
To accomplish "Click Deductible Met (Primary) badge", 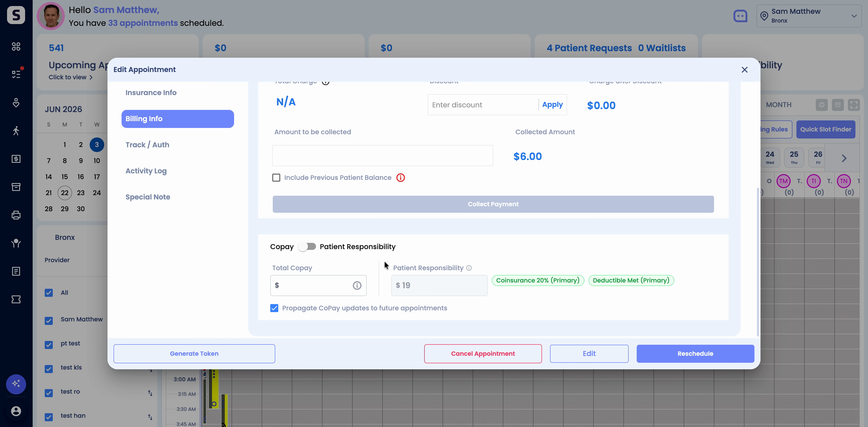I will [x=631, y=280].
